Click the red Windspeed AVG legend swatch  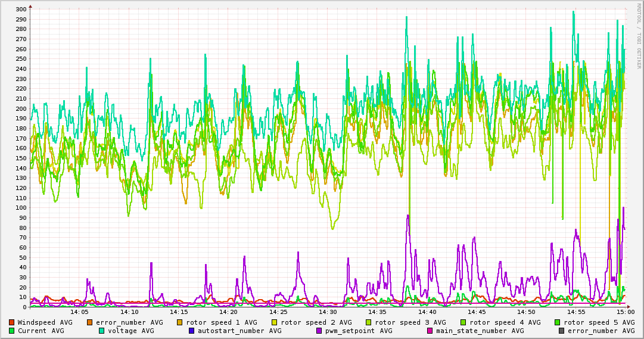click(12, 322)
